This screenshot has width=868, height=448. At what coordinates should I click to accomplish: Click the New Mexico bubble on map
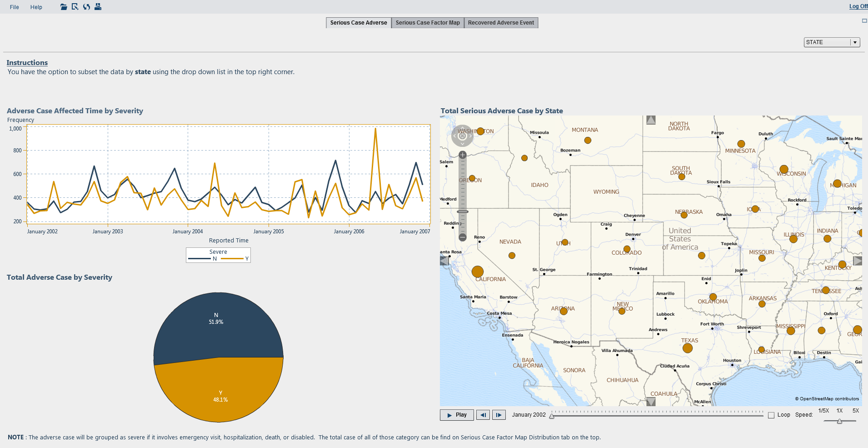point(622,311)
